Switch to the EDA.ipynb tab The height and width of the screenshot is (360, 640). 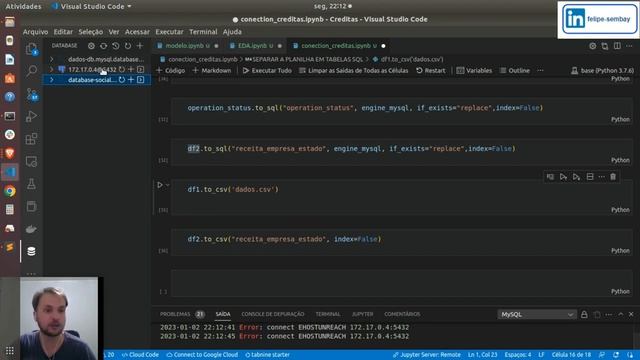255,46
